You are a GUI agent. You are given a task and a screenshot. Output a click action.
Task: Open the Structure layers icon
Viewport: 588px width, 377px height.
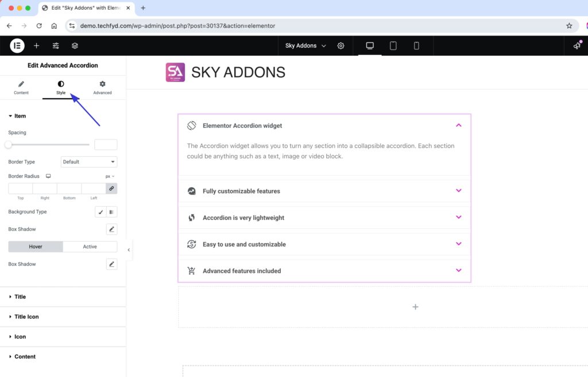pos(75,46)
